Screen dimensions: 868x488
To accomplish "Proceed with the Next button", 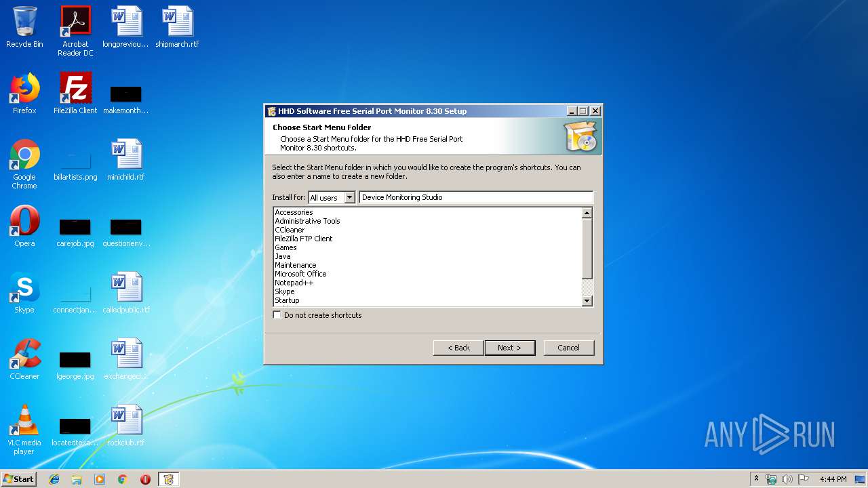I will (509, 348).
